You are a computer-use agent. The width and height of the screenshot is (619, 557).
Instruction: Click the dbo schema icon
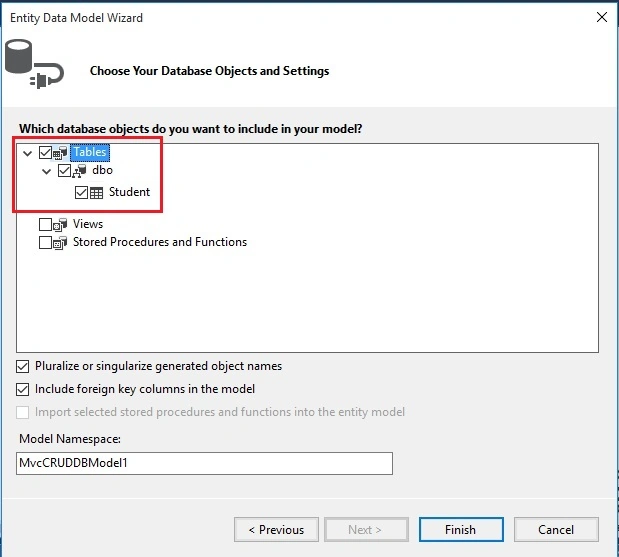click(x=79, y=171)
